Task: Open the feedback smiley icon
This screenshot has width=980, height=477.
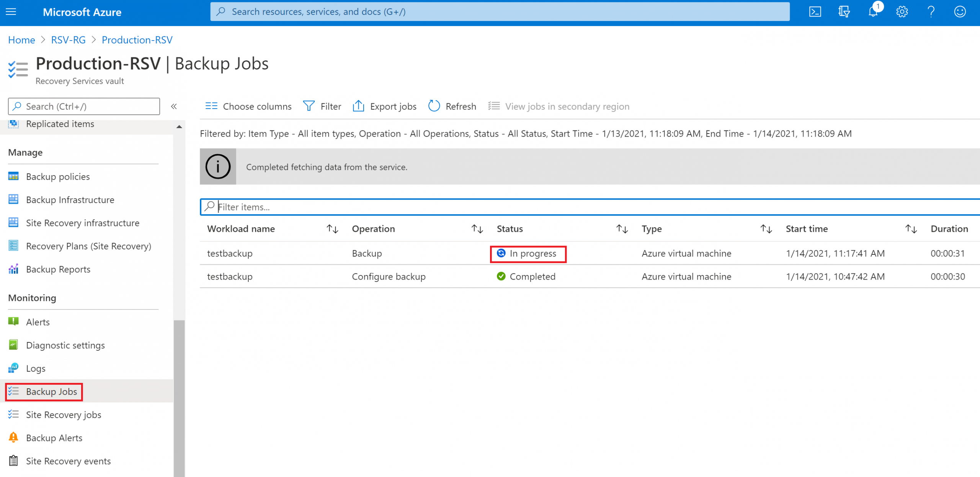Action: (960, 11)
